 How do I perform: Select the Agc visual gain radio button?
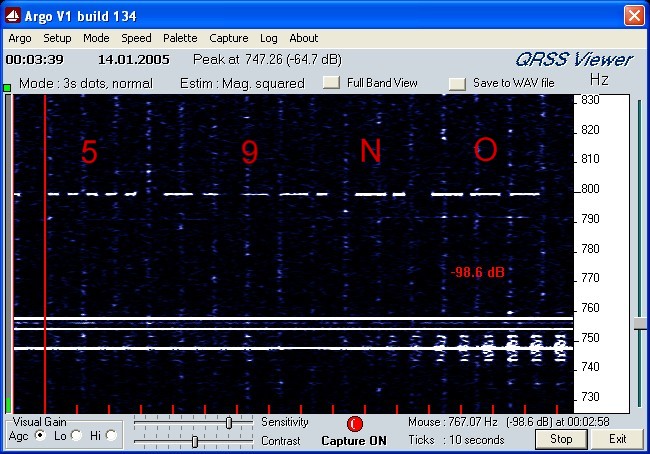pyautogui.click(x=40, y=436)
